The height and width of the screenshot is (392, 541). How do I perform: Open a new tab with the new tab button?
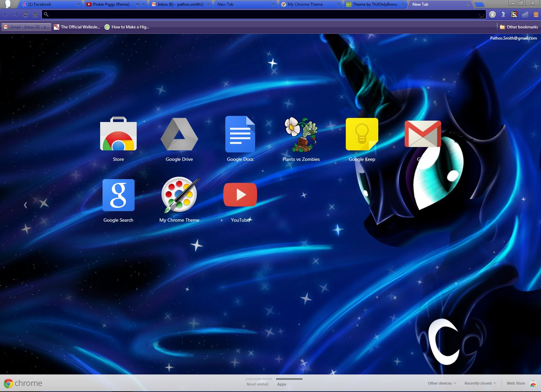(x=479, y=5)
